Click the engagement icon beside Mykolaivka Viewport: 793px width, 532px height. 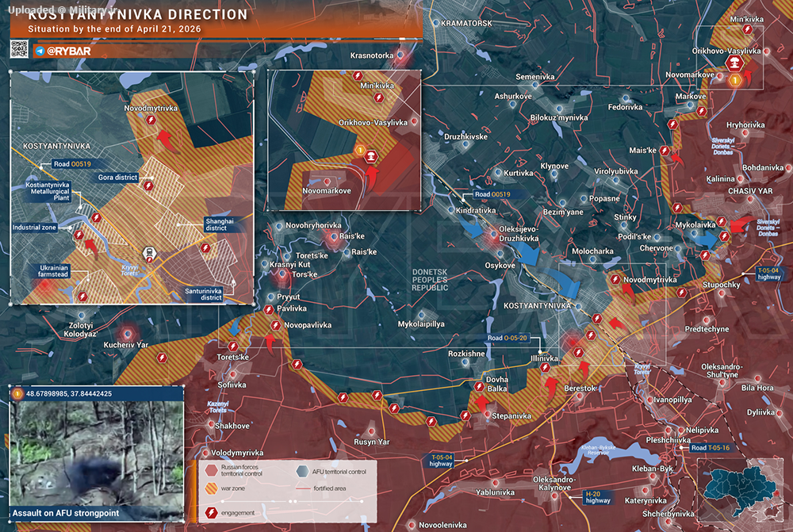coord(721,221)
